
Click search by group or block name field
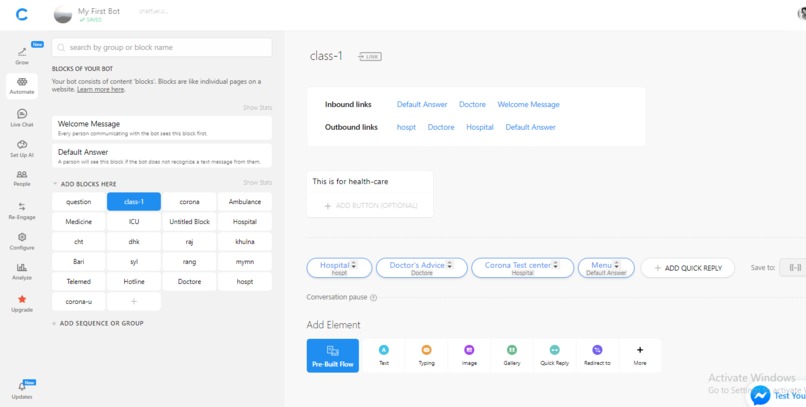[161, 47]
